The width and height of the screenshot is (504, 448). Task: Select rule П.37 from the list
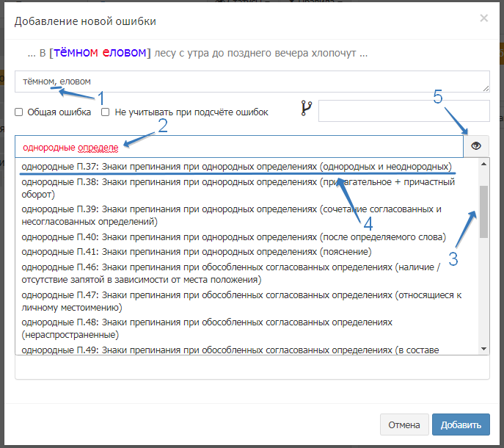[236, 167]
